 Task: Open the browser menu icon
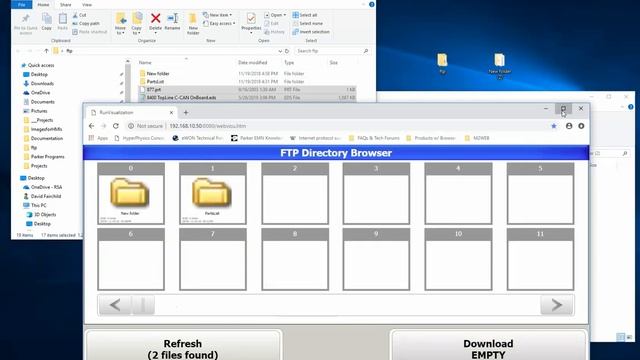tap(581, 126)
